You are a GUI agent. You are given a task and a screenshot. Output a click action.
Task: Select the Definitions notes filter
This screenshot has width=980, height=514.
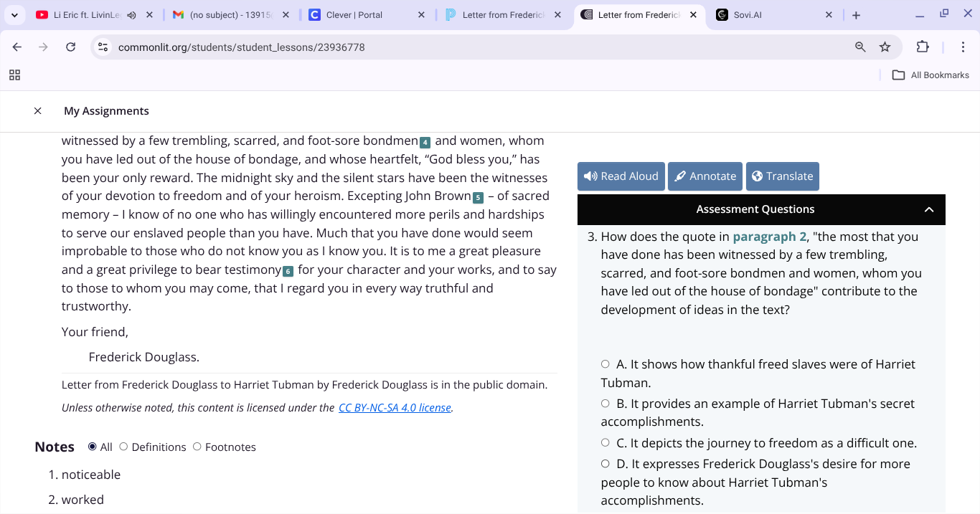(x=123, y=447)
